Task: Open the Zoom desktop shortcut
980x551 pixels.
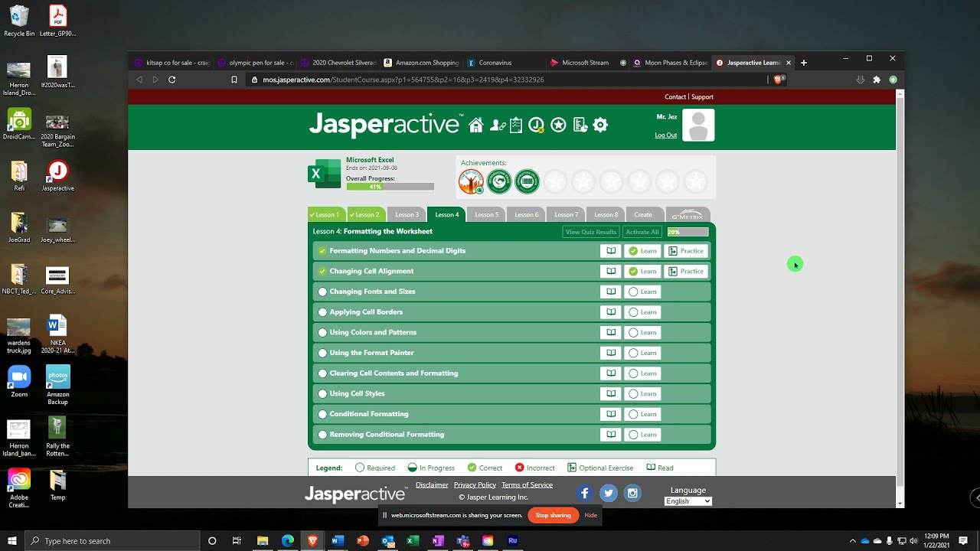Action: tap(19, 381)
